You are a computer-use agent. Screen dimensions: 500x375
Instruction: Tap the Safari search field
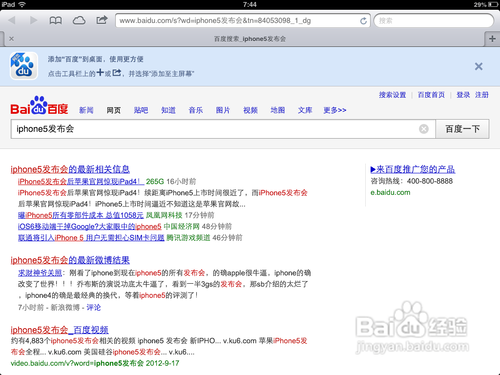tap(434, 21)
